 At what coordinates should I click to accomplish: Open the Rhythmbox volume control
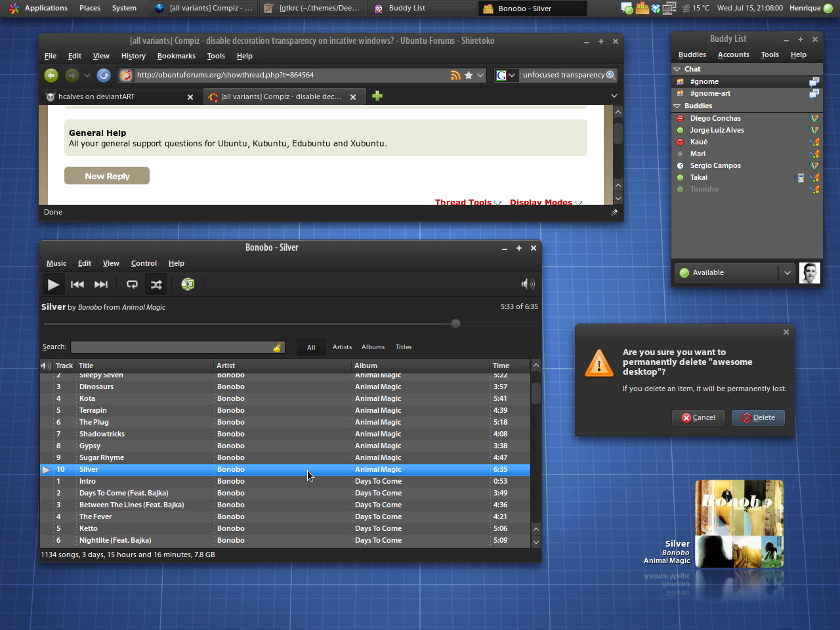pyautogui.click(x=528, y=284)
